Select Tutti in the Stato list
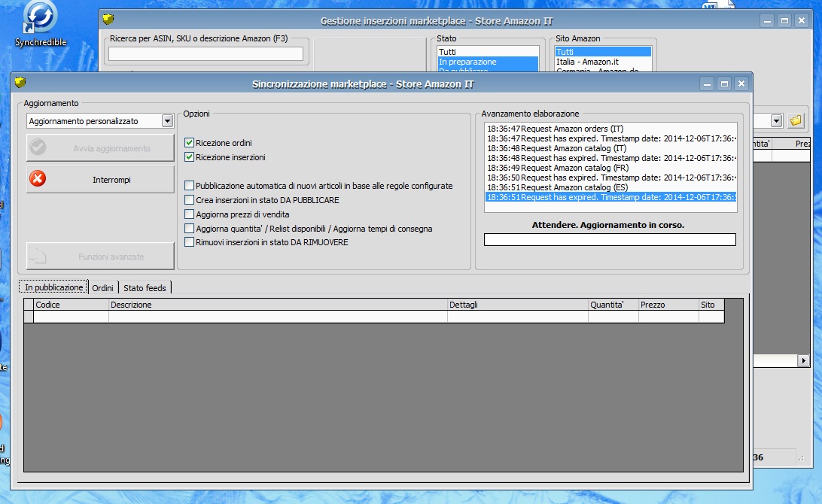 [488, 52]
